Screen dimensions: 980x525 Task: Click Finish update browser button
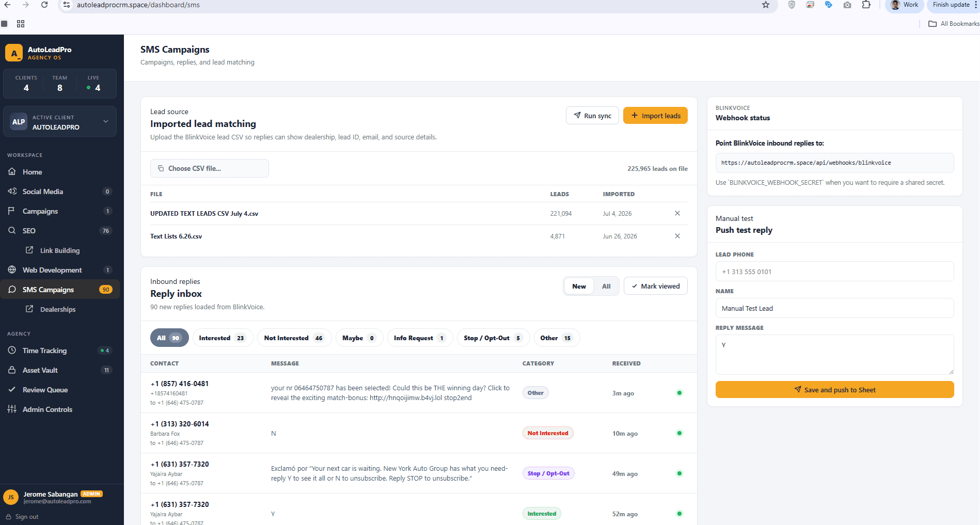click(x=953, y=5)
